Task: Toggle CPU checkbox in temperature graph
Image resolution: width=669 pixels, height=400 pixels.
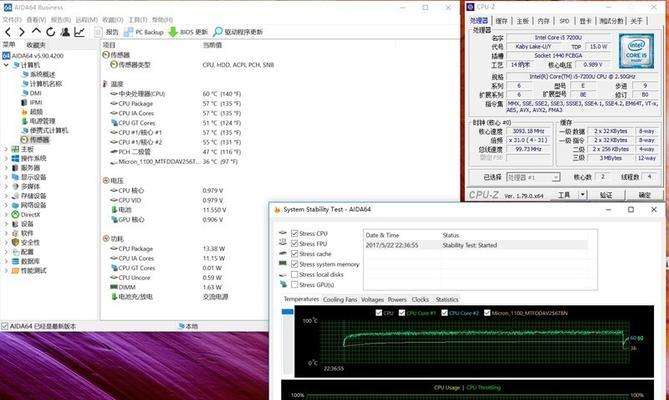Action: pos(379,313)
